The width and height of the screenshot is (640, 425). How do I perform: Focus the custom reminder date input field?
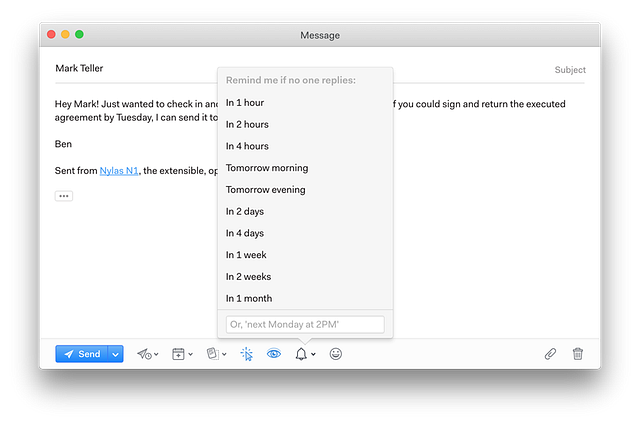point(305,325)
